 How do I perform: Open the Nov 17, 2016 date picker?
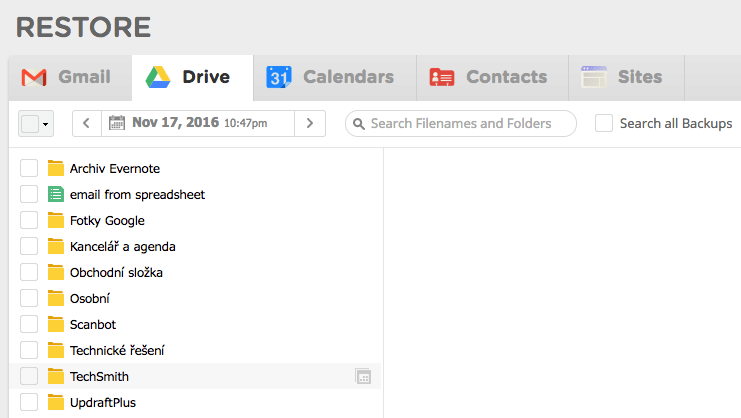point(200,123)
